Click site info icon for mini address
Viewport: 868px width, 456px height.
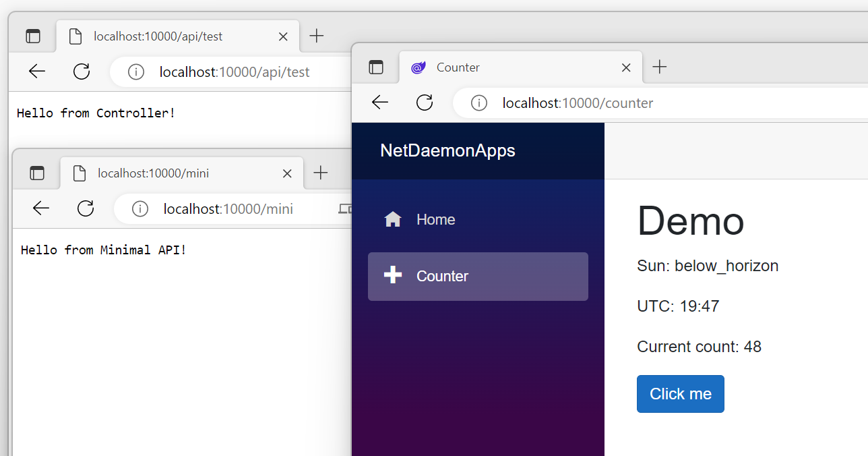(140, 208)
